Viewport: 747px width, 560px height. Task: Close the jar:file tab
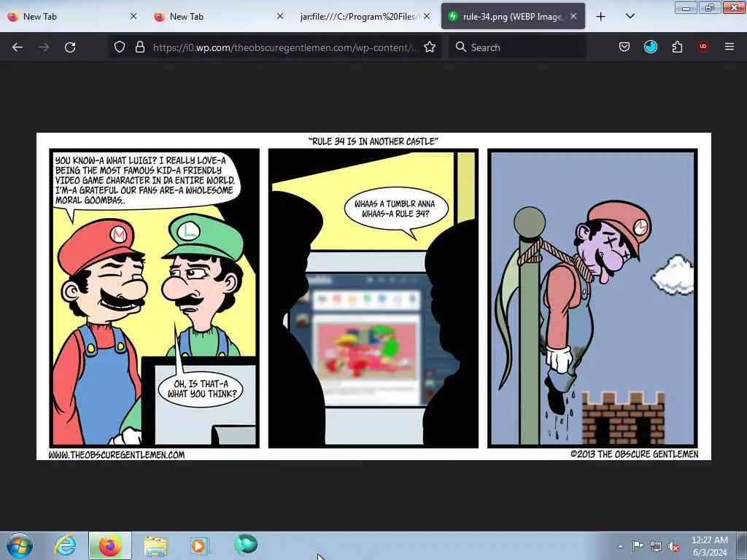click(427, 16)
